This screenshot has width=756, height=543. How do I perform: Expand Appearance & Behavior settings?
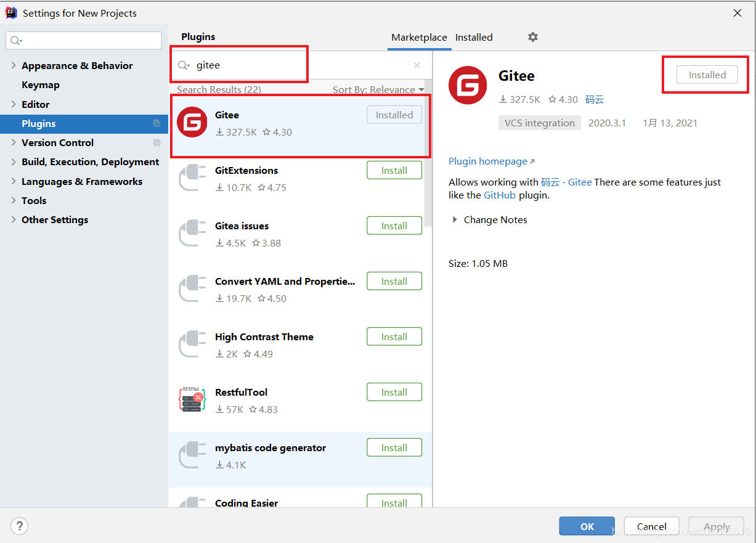14,65
